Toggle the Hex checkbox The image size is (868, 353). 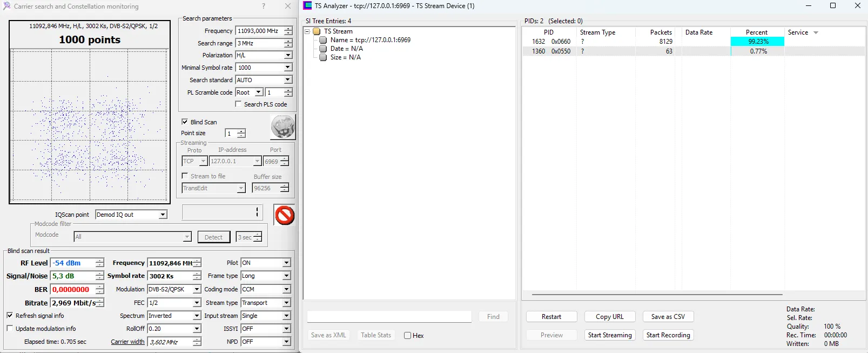point(408,336)
